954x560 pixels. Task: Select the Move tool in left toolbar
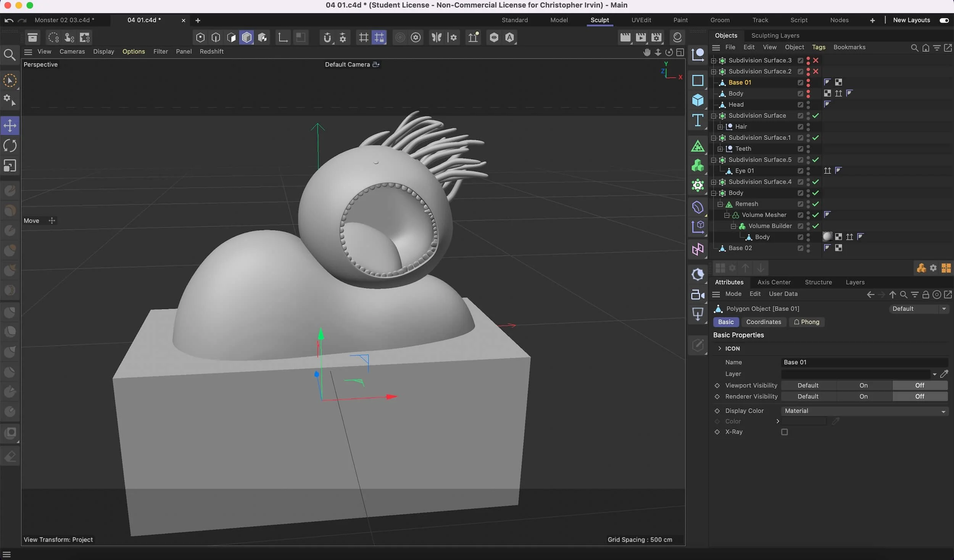coord(10,126)
